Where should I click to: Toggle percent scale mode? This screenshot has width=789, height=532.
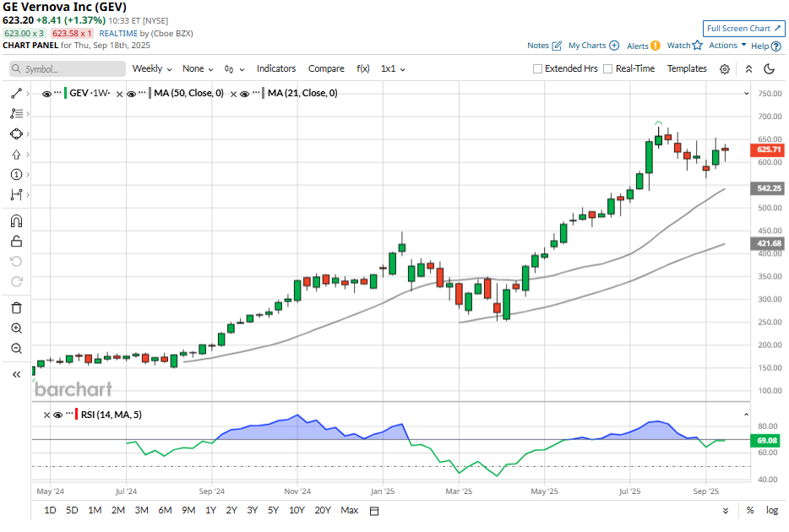click(x=750, y=510)
